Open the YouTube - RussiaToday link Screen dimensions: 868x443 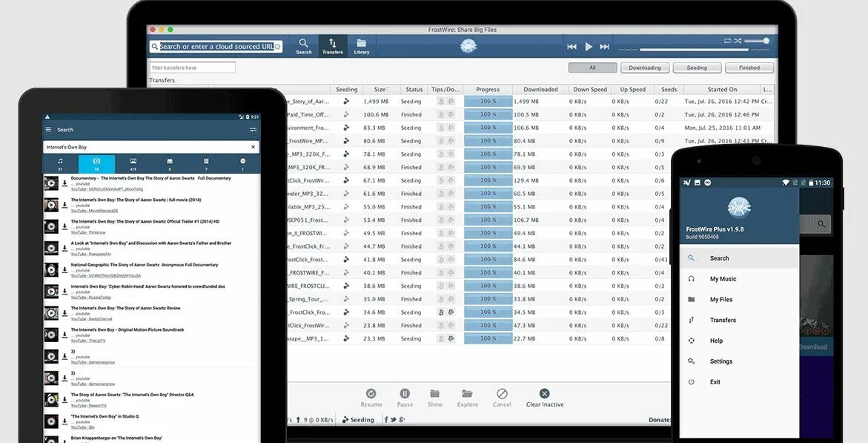[90, 297]
